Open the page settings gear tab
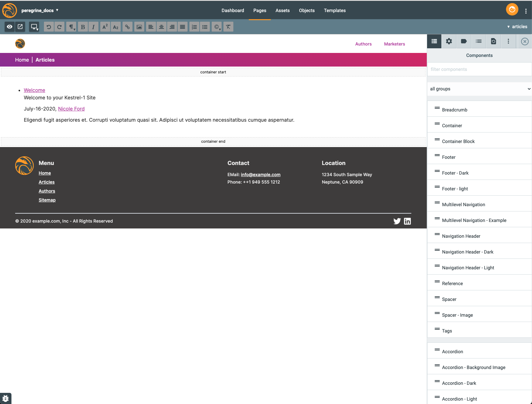 (449, 41)
